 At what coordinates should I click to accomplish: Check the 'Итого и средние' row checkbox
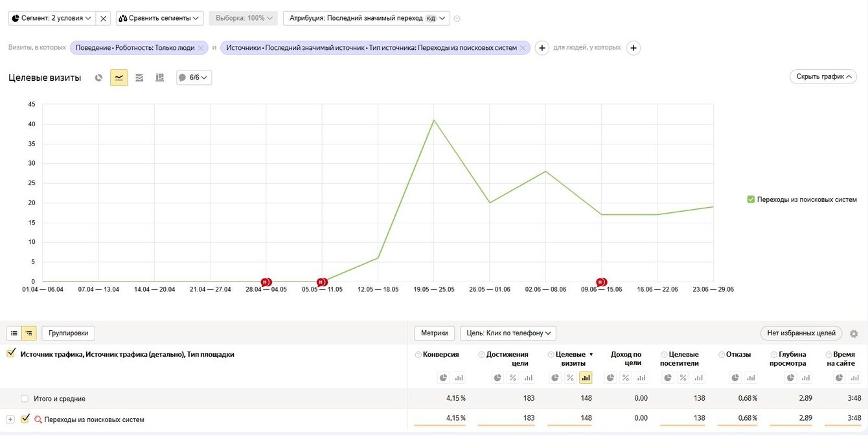(25, 399)
